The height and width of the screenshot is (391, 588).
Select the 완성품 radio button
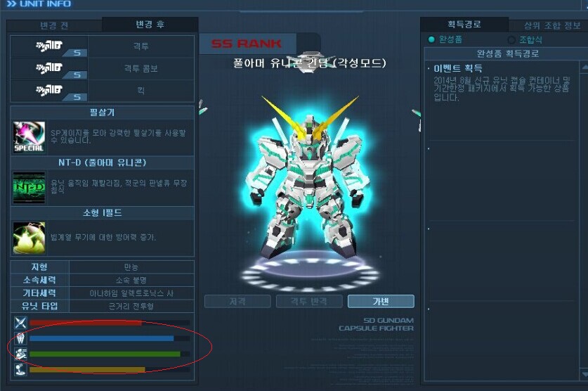point(431,39)
